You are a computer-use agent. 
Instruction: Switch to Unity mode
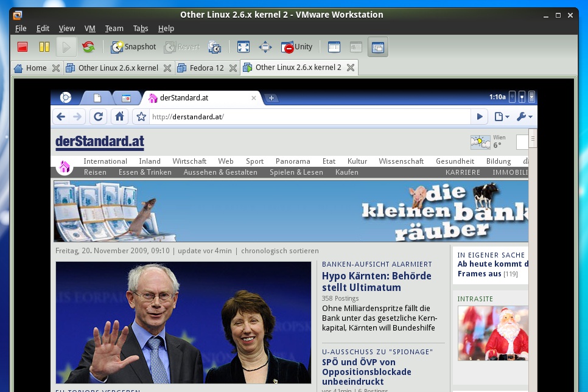tap(296, 47)
